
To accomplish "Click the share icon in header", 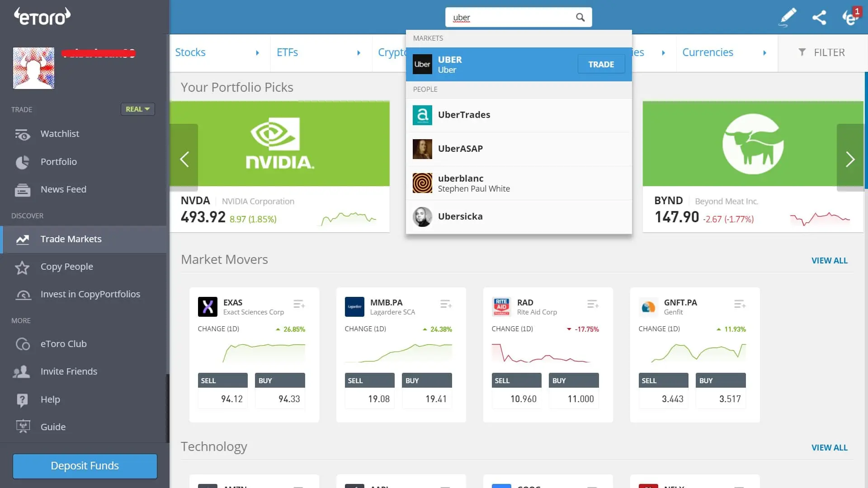I will pos(819,17).
